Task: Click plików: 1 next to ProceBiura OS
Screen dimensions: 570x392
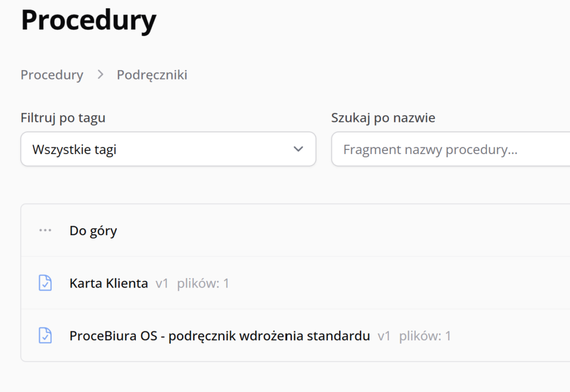Action: tap(425, 336)
